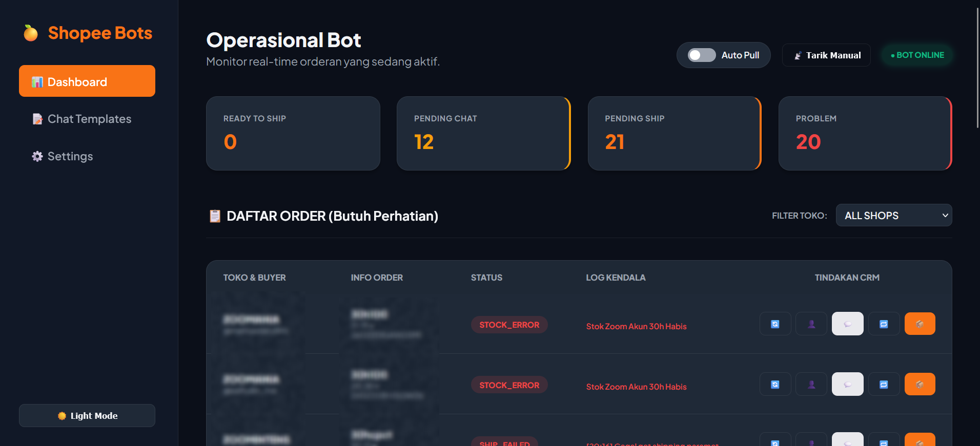Click the clipboard icon beside DAFTAR ORDER heading

pyautogui.click(x=215, y=216)
